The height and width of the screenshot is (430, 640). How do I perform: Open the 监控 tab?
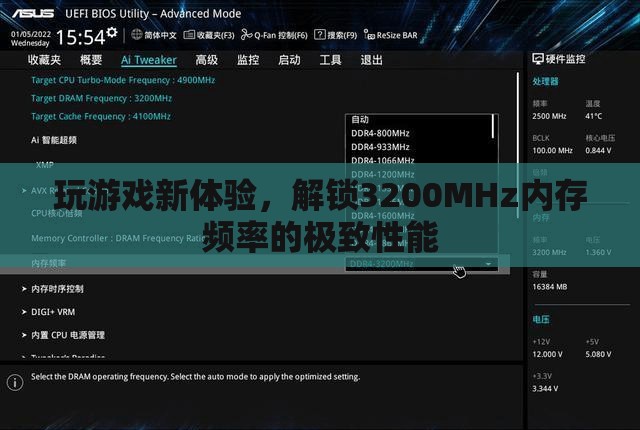(248, 60)
